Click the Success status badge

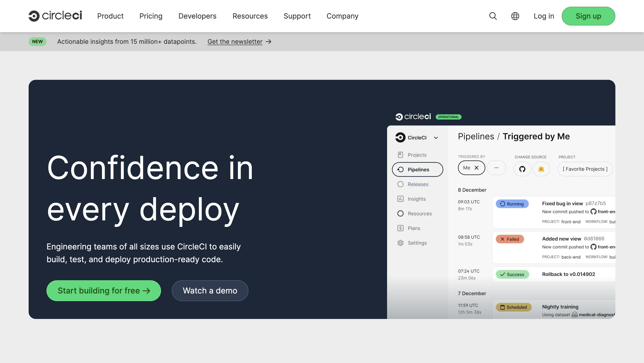click(512, 274)
